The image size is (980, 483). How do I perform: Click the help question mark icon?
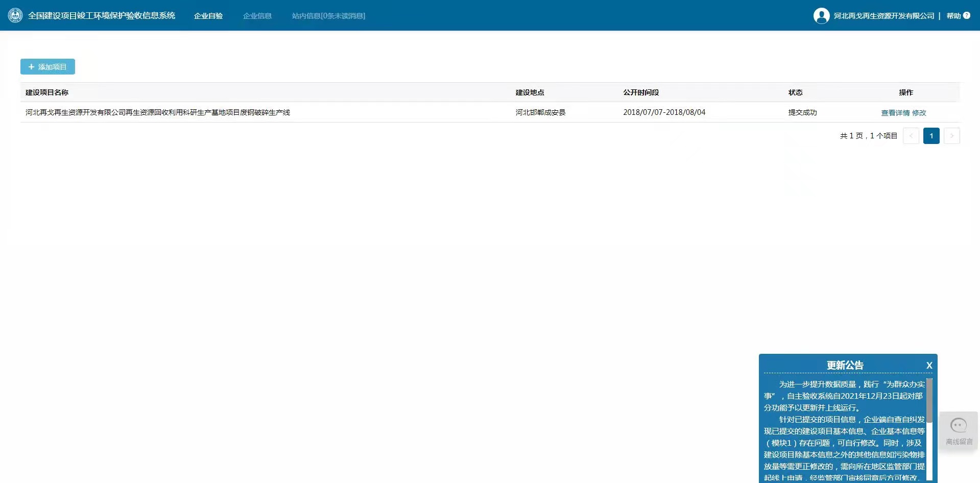tap(966, 16)
